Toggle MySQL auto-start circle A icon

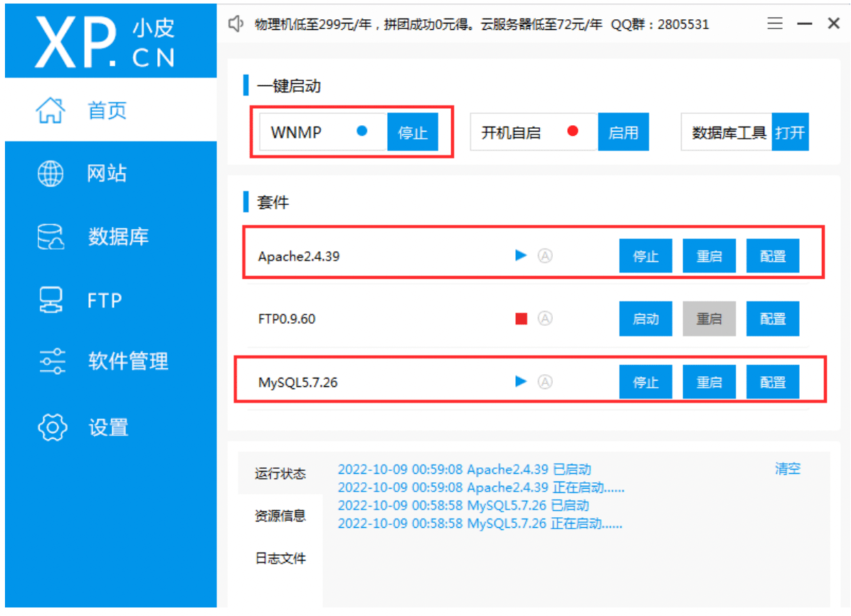point(545,382)
